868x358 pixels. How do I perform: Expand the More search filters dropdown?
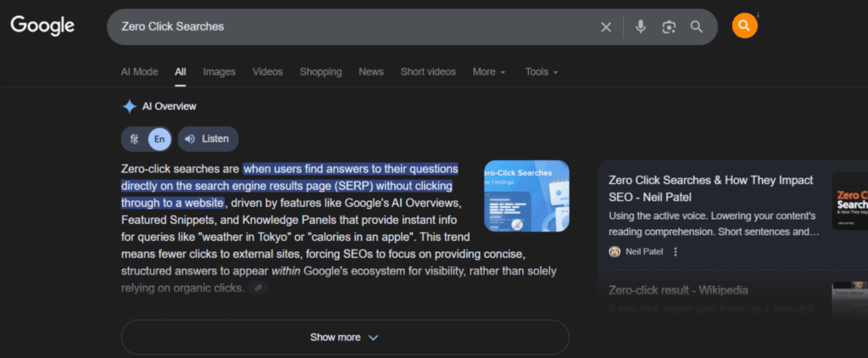[x=488, y=72]
